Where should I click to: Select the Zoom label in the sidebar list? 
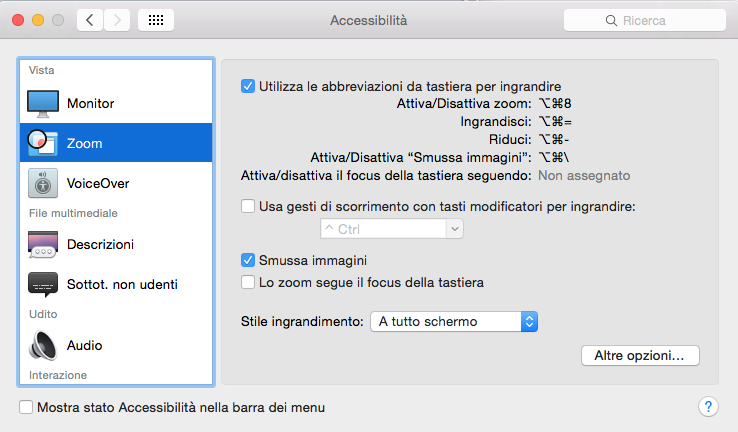[85, 144]
